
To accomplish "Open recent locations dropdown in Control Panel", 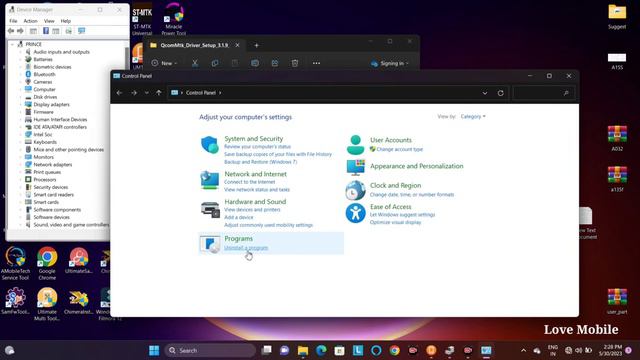I will click(147, 93).
